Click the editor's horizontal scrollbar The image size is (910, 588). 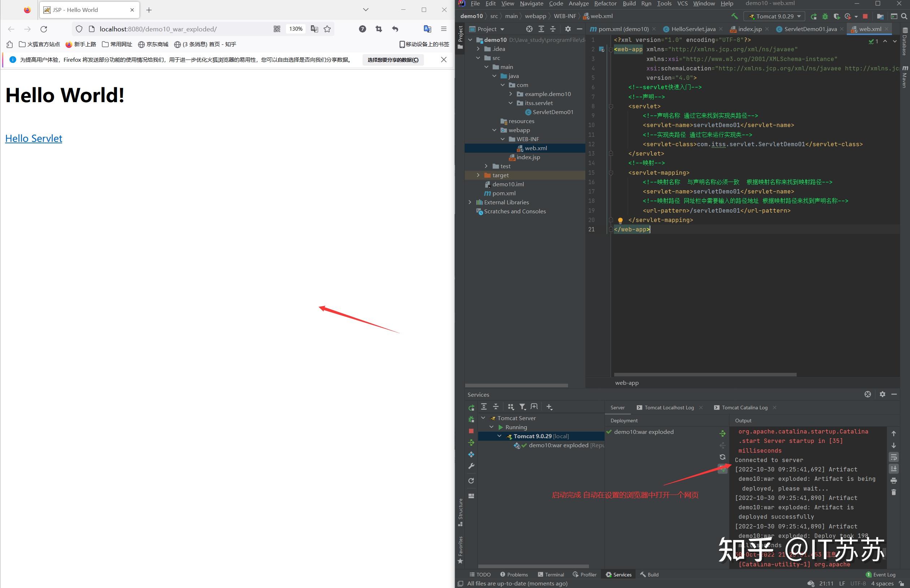pyautogui.click(x=705, y=375)
